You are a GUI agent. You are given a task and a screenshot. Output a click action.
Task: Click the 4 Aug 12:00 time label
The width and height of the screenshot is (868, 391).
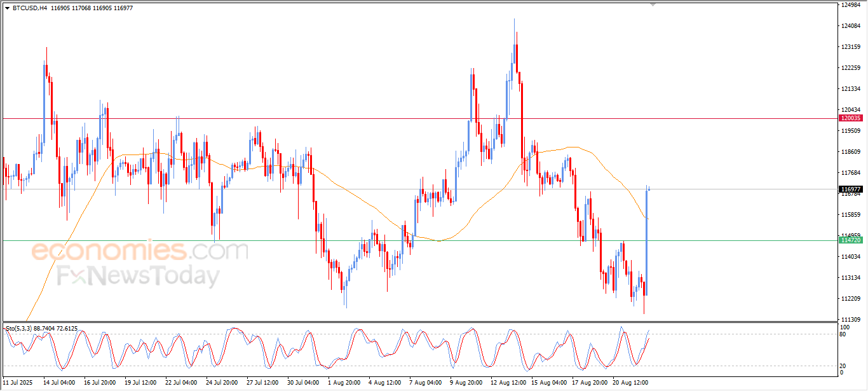pyautogui.click(x=384, y=383)
